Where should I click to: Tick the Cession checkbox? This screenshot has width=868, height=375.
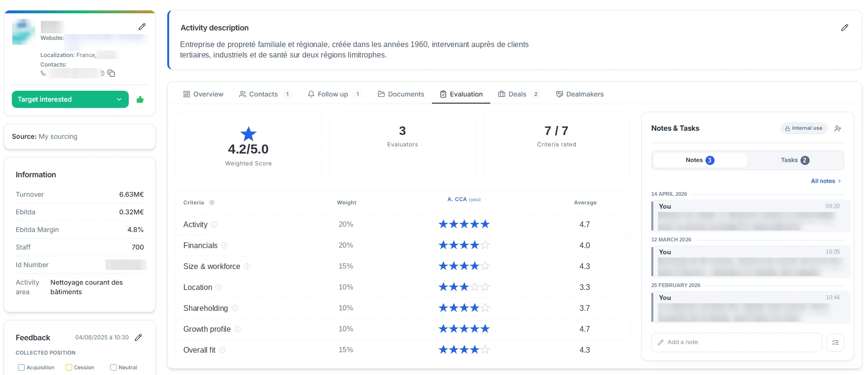[68, 367]
